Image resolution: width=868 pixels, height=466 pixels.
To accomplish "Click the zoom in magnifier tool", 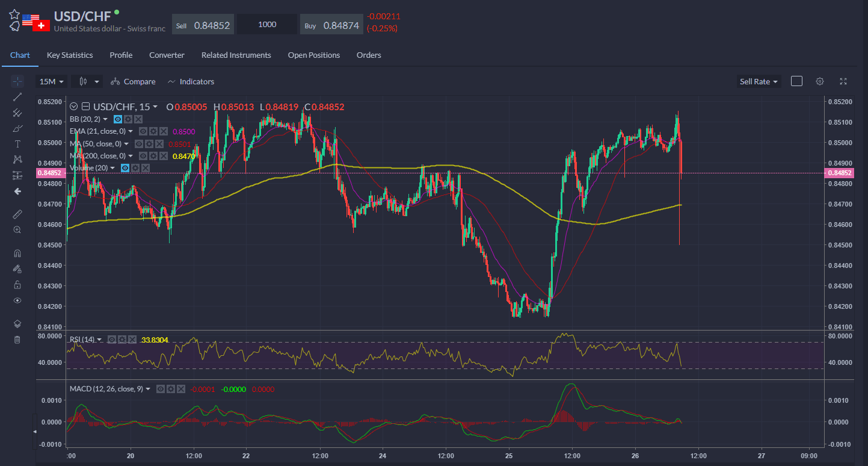I will click(x=17, y=229).
